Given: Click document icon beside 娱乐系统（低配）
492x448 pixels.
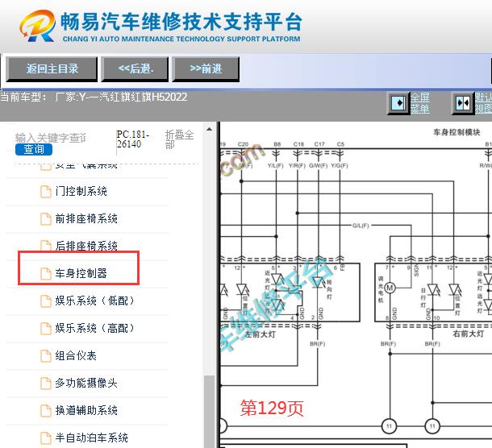Looking at the screenshot, I should [x=46, y=301].
